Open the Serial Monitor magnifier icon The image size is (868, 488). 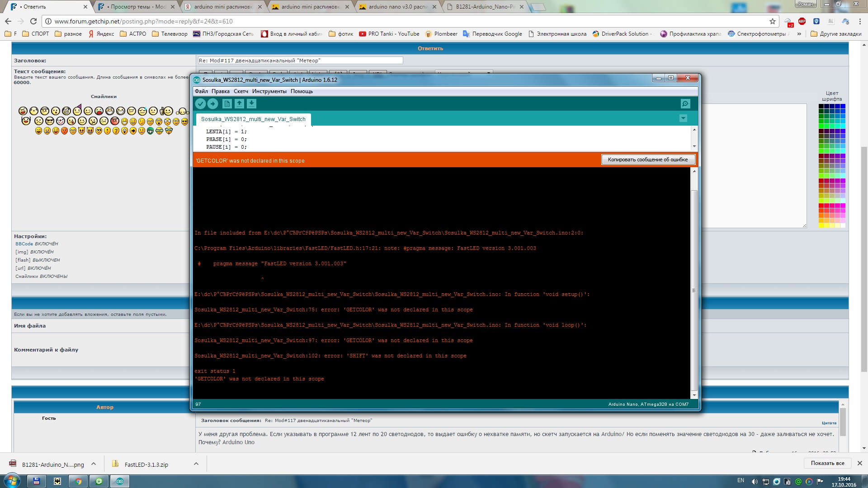tap(685, 104)
